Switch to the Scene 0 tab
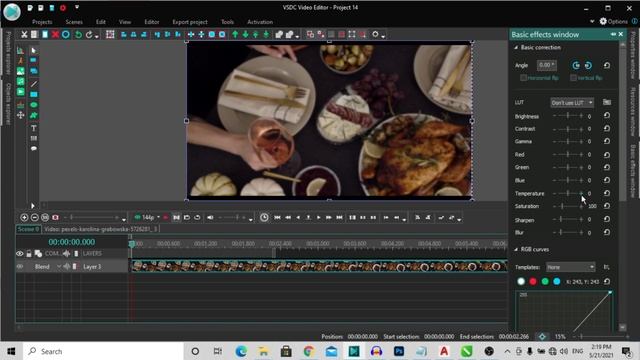This screenshot has width=640, height=360. 28,229
